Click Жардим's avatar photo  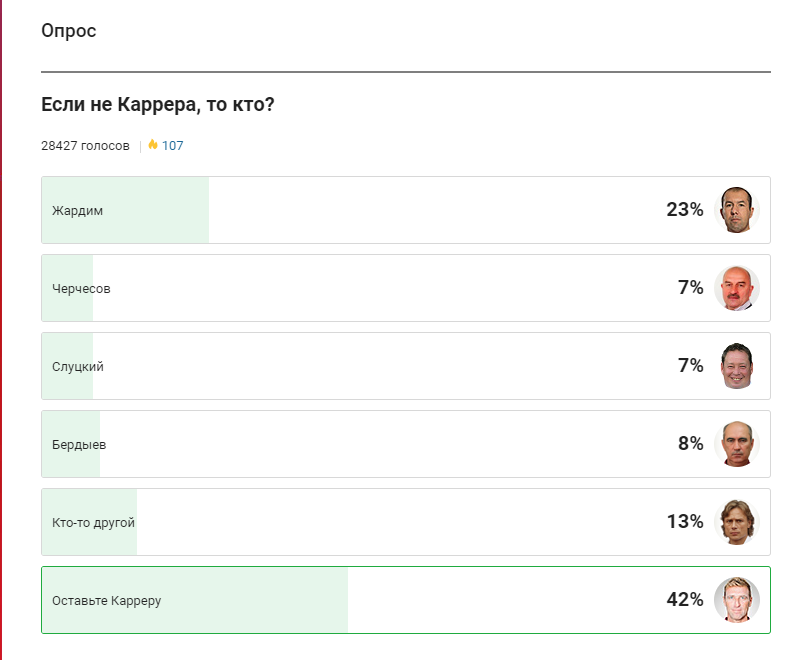pos(737,210)
